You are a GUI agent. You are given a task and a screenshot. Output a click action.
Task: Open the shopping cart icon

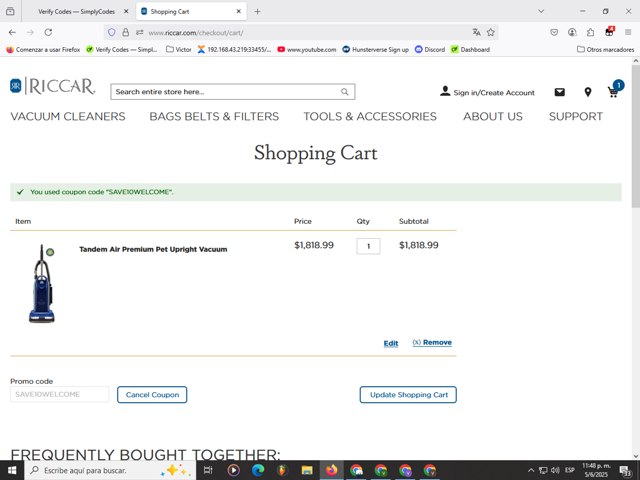click(613, 92)
